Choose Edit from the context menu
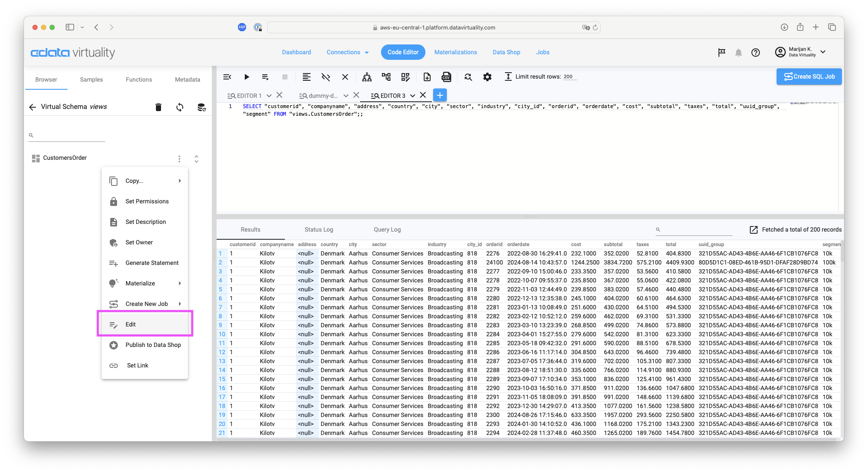The width and height of the screenshot is (868, 473). [x=130, y=324]
